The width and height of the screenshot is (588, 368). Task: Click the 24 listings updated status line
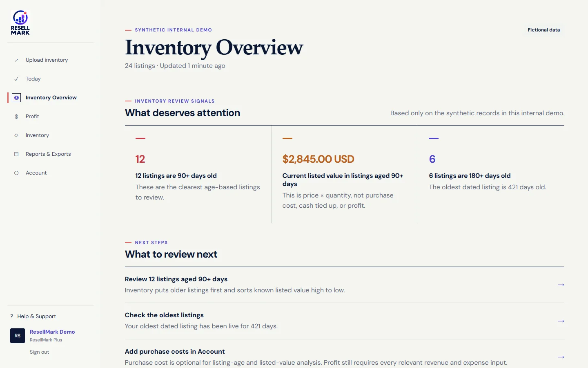(175, 66)
